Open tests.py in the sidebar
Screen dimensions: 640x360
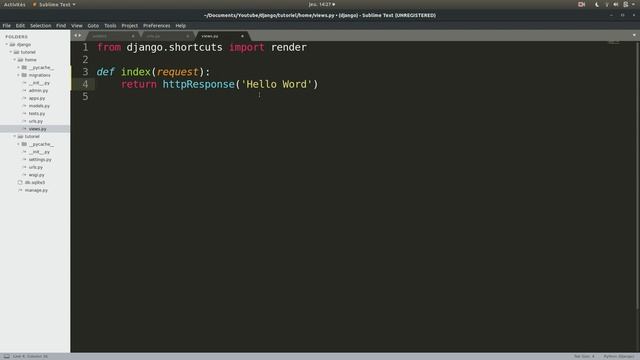(x=37, y=113)
